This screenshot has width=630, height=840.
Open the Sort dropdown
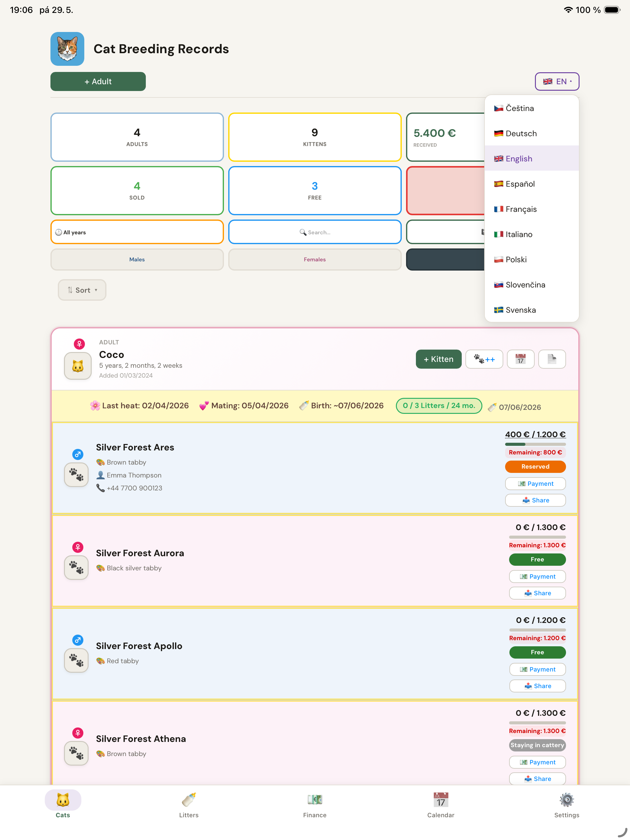tap(82, 290)
